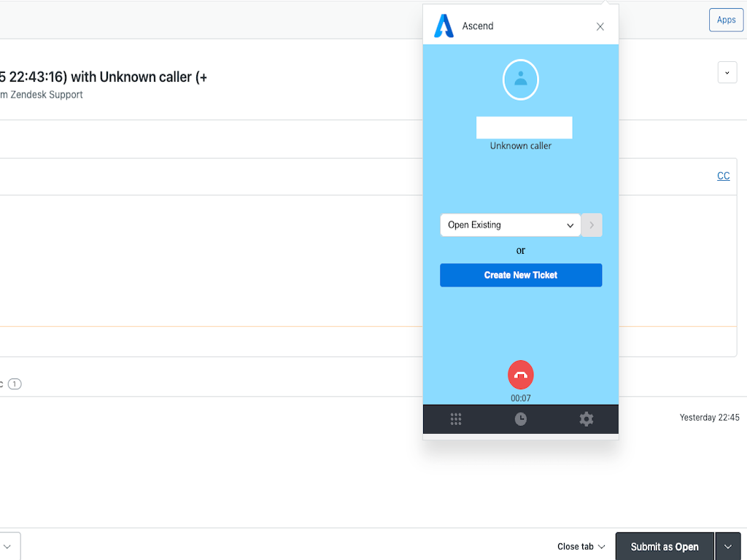Dismiss the Ascend call panel with the X

pyautogui.click(x=600, y=26)
